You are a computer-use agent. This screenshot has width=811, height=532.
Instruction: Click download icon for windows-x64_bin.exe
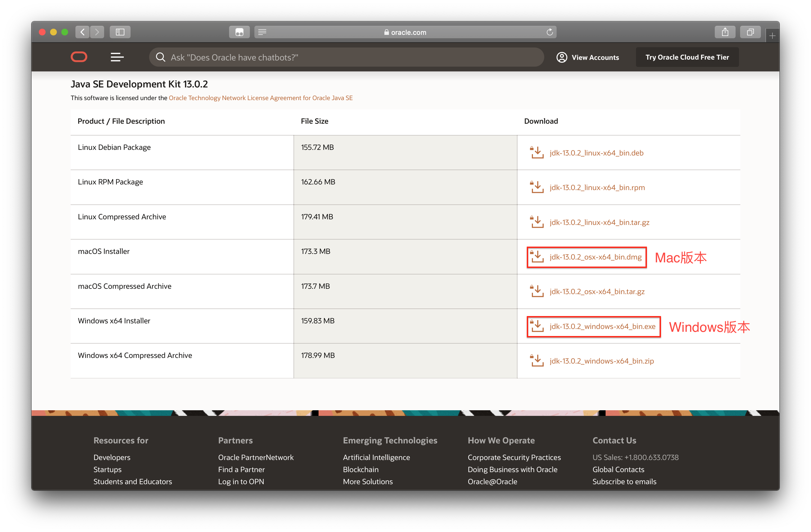click(537, 326)
